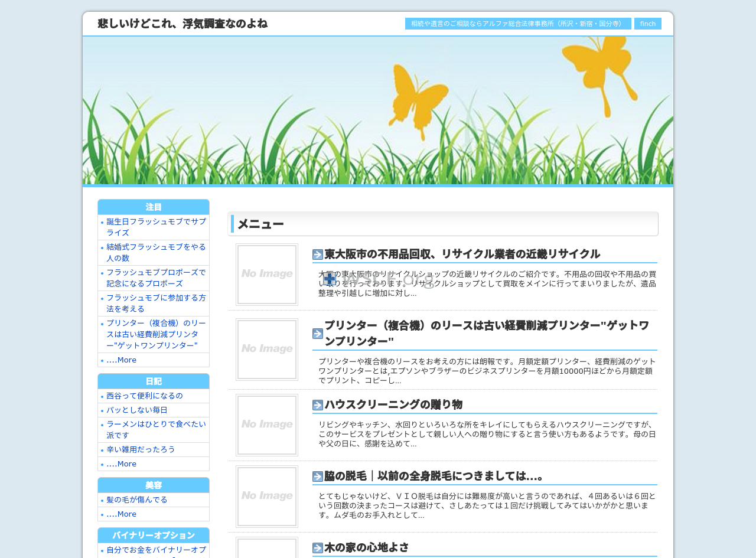756x558 pixels.
Task: Open article title ハウスクリーニングの贈り物
Action: click(393, 405)
